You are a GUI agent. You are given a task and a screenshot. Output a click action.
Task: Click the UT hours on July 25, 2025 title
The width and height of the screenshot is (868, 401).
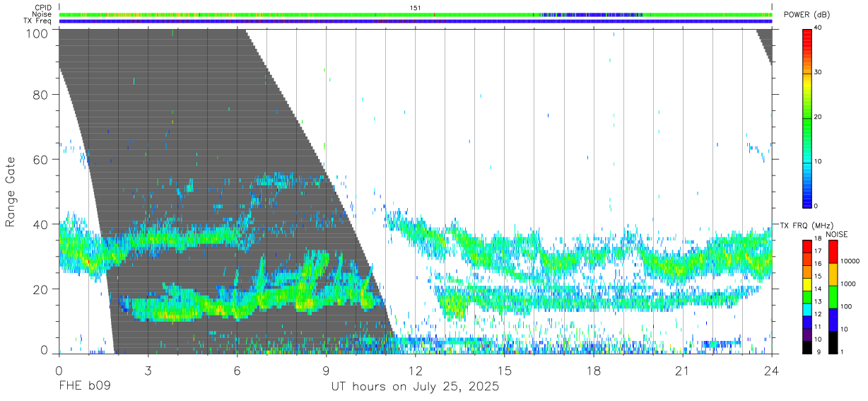[x=416, y=387]
